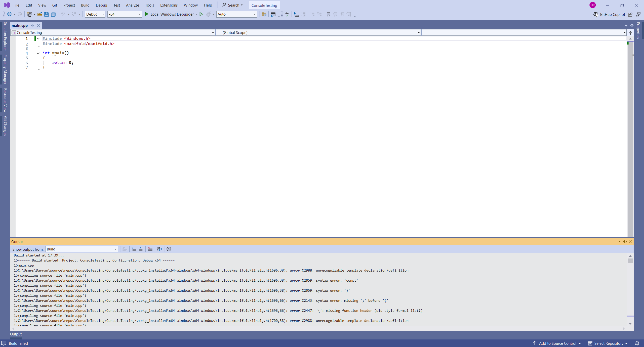Toggle pin on main.cpp tab

pyautogui.click(x=33, y=26)
